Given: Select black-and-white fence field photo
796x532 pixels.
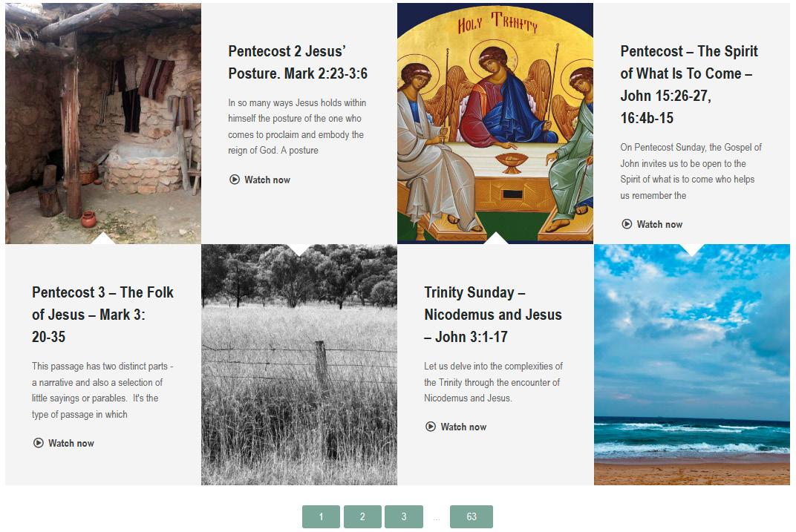Looking at the screenshot, I should [299, 364].
